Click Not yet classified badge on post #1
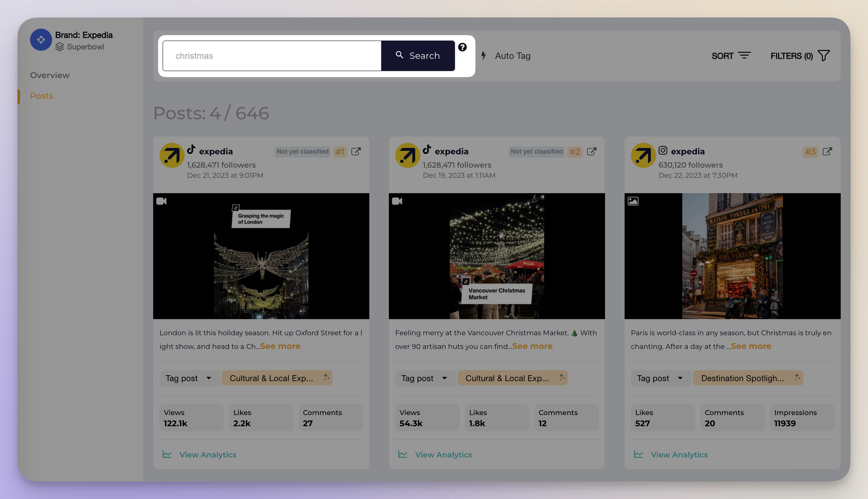 (302, 152)
